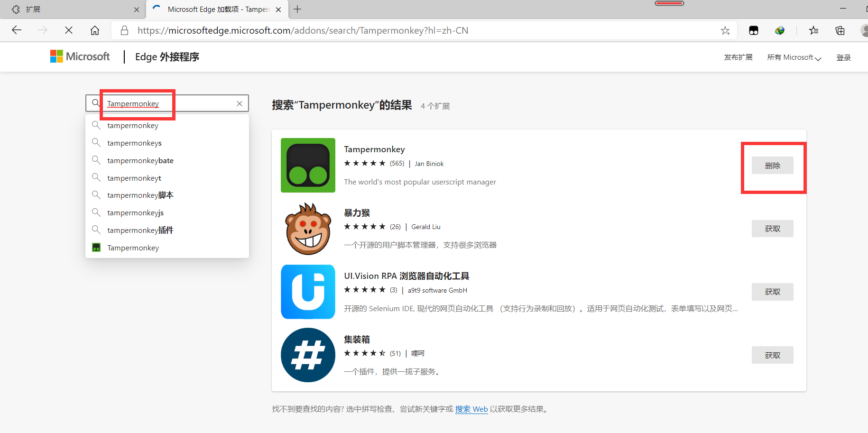Open the Collections panel
This screenshot has height=433, width=868.
point(840,30)
